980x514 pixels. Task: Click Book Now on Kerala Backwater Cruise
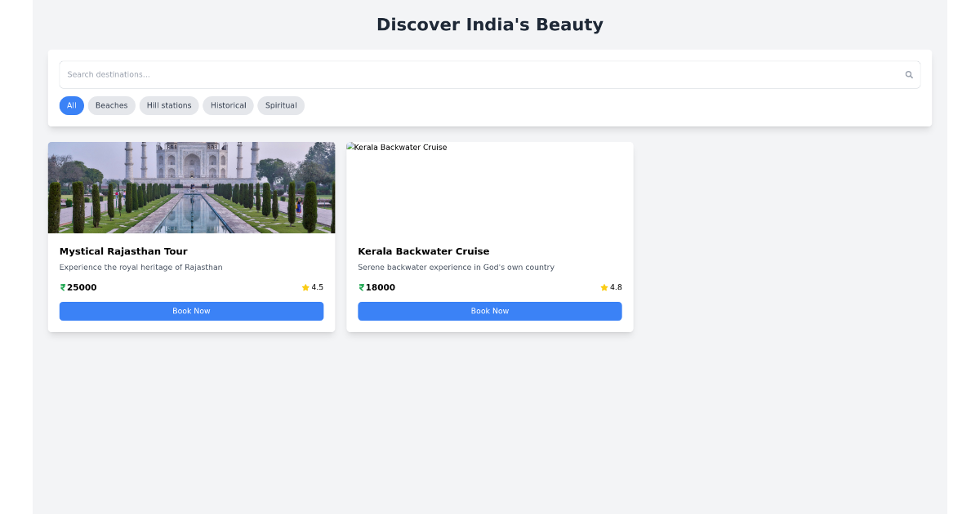pyautogui.click(x=489, y=311)
